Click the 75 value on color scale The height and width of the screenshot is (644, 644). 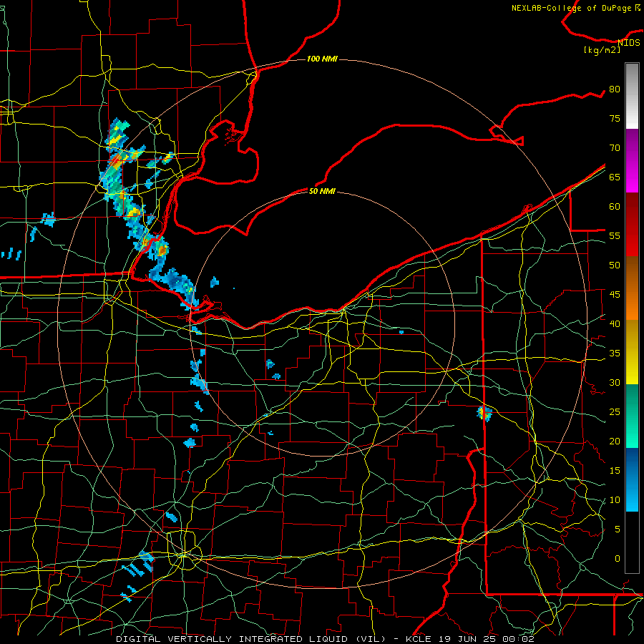615,118
